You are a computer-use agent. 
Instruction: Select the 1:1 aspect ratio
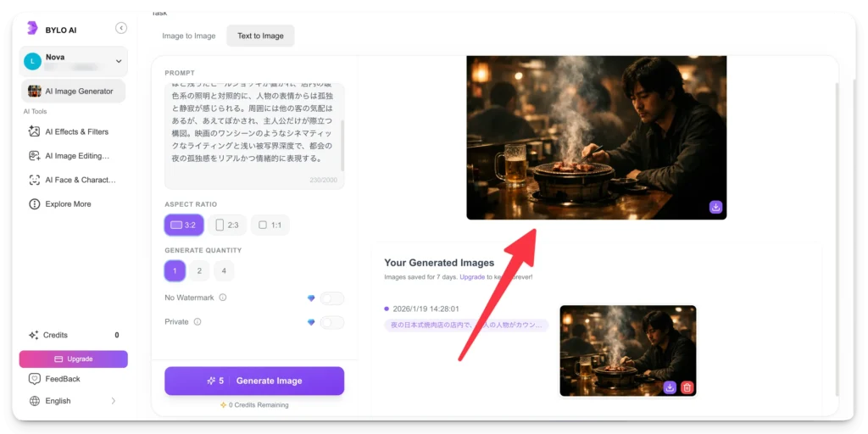click(x=270, y=225)
